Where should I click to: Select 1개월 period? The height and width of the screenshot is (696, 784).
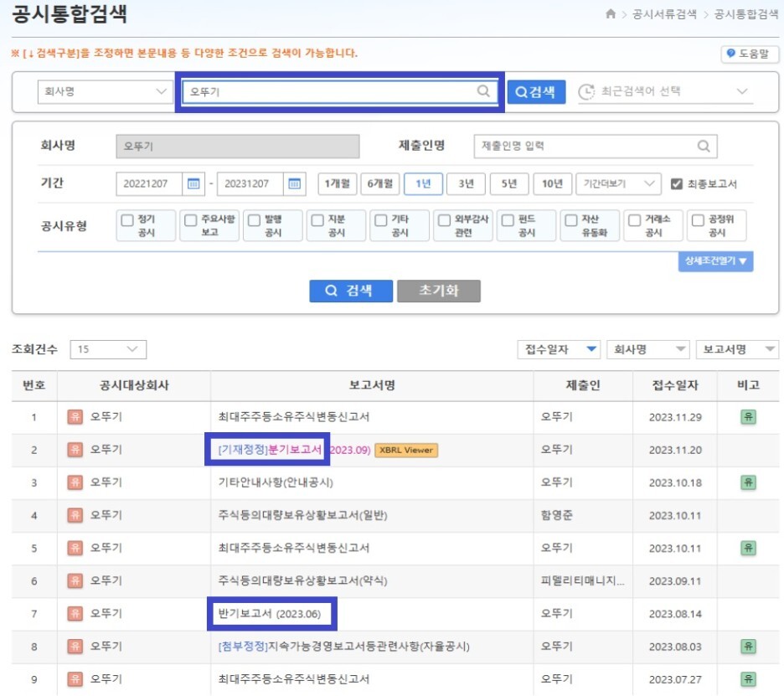pos(337,184)
